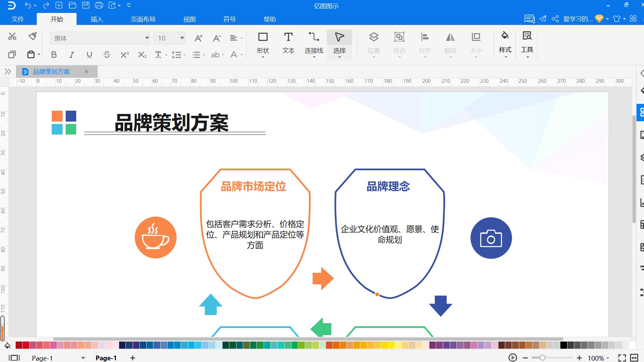Open the 爱学习的... account name
The width and height of the screenshot is (644, 362).
pos(578,19)
